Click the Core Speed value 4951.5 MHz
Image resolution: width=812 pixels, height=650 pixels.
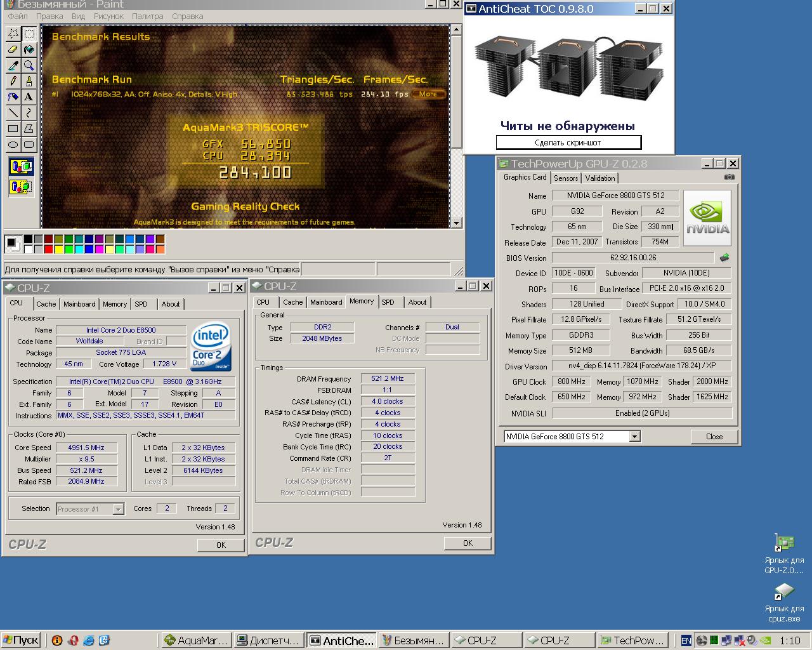pos(86,448)
